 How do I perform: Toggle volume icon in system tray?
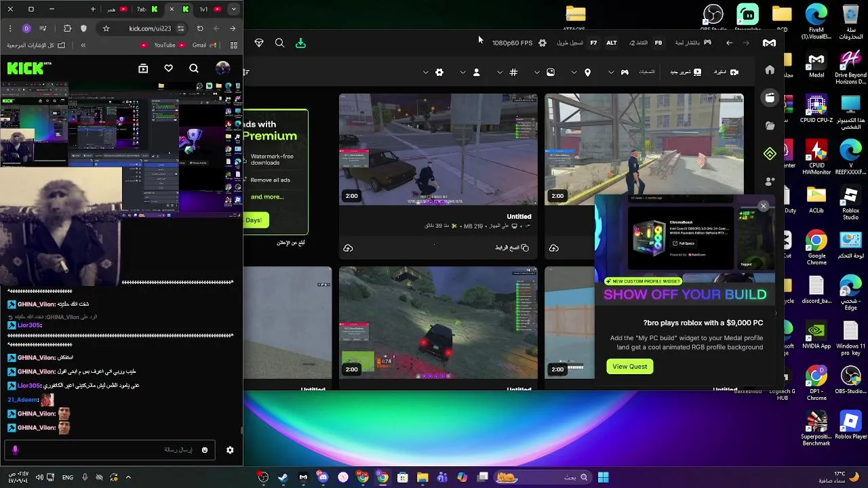point(39,477)
